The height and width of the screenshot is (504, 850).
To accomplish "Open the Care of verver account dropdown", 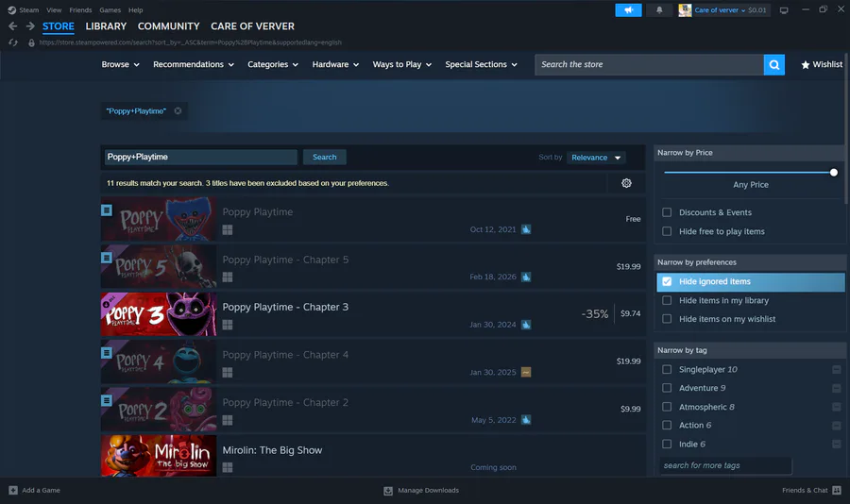I will (730, 9).
